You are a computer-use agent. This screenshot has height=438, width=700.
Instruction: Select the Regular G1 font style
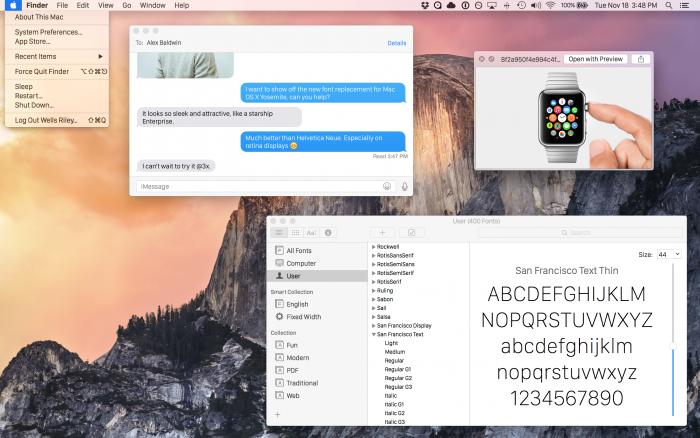[x=398, y=369]
